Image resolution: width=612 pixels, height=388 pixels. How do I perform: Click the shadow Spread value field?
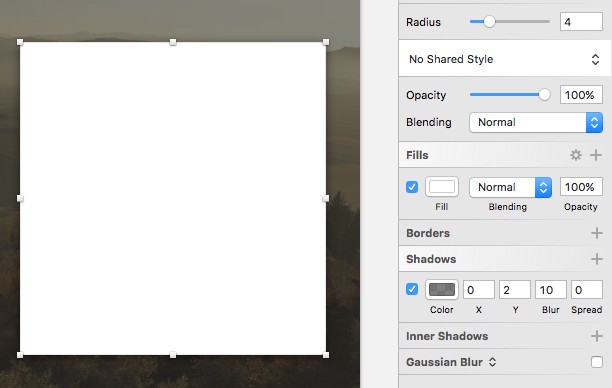point(586,290)
